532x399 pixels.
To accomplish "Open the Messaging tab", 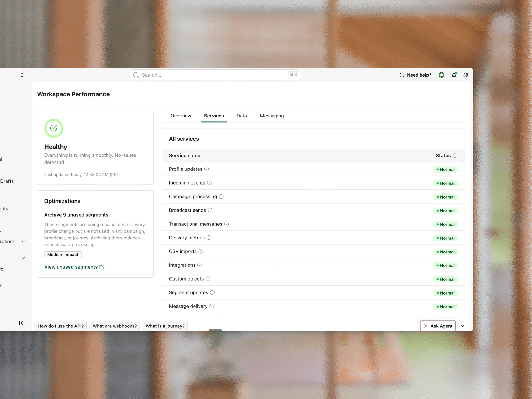I will (x=272, y=116).
